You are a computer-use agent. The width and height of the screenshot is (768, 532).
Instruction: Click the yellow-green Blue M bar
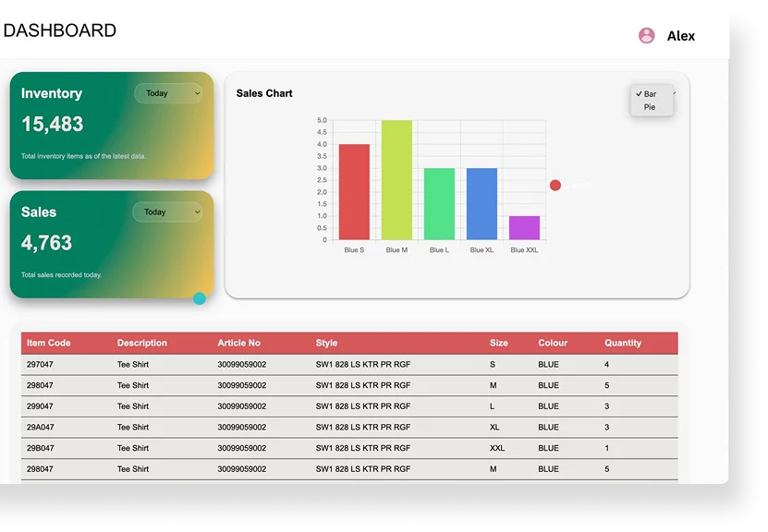coord(396,180)
